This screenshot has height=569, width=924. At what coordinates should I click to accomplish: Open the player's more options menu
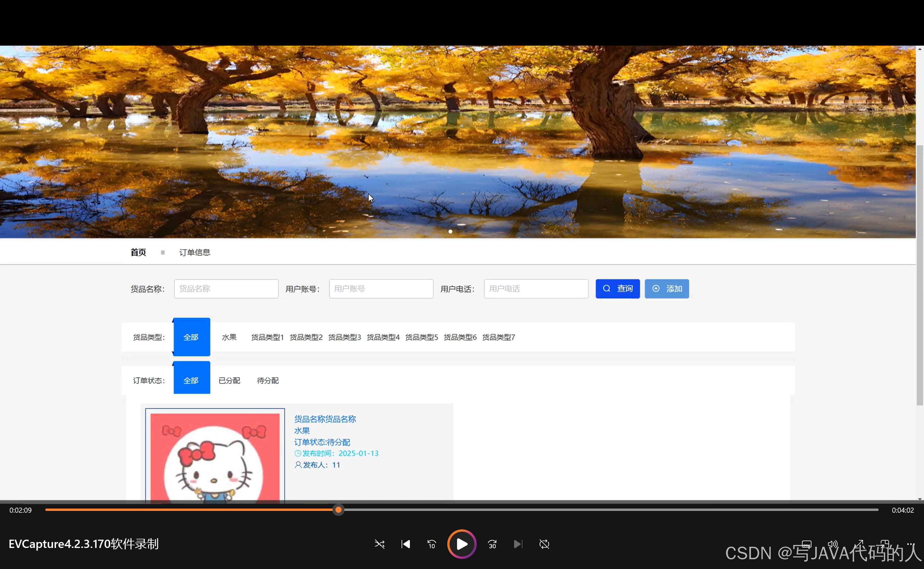pos(911,544)
